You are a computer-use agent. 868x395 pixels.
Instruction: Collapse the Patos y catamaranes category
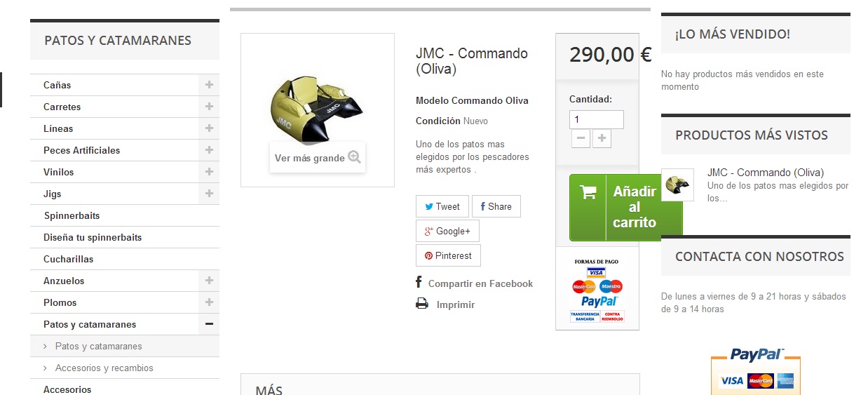(x=209, y=324)
